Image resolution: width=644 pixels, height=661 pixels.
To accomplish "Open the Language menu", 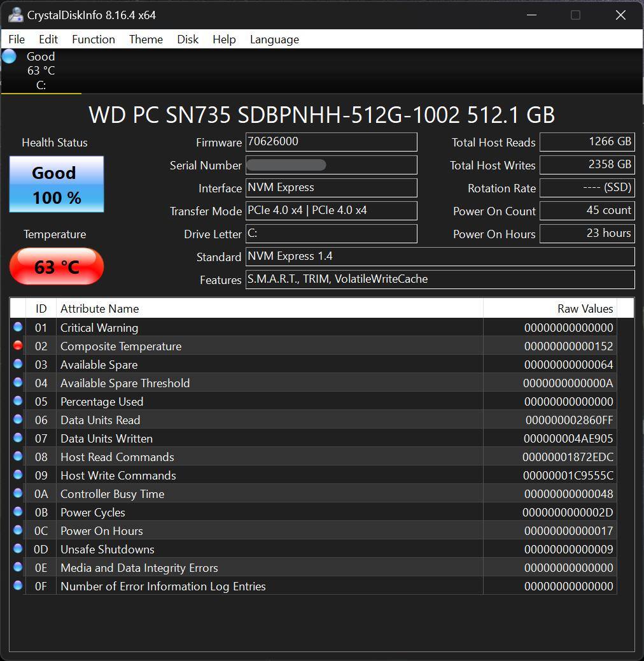I will [x=274, y=39].
